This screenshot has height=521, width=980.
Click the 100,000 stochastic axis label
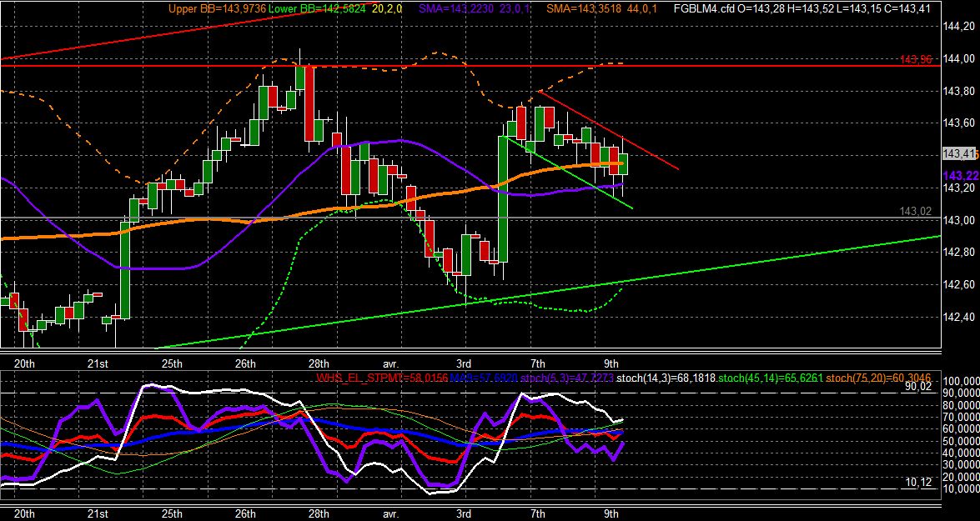962,381
